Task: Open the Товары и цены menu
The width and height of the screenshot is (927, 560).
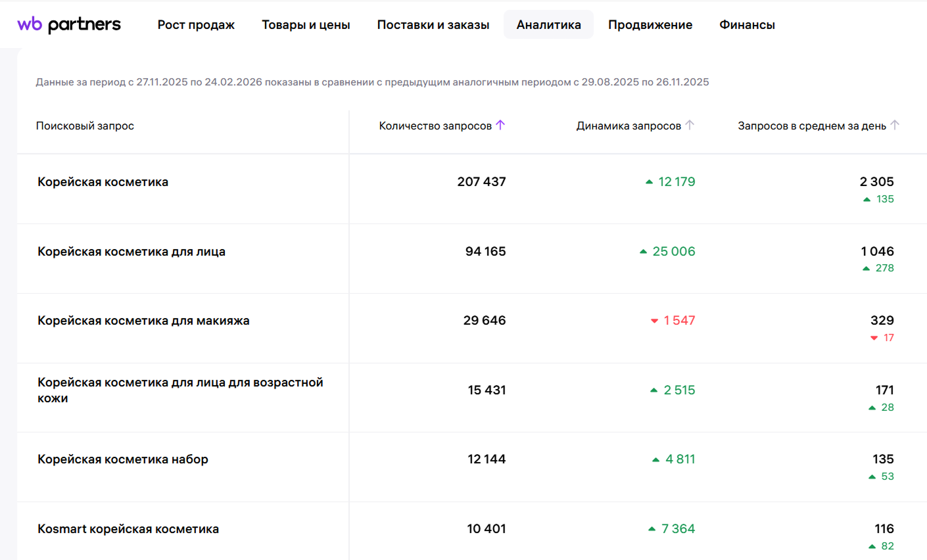Action: click(x=306, y=25)
